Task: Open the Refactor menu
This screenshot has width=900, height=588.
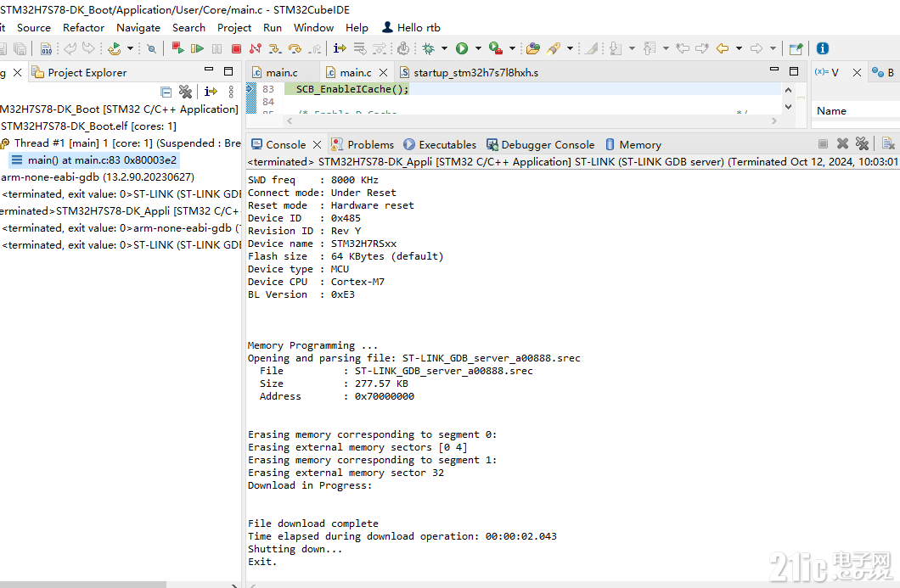Action: (84, 27)
